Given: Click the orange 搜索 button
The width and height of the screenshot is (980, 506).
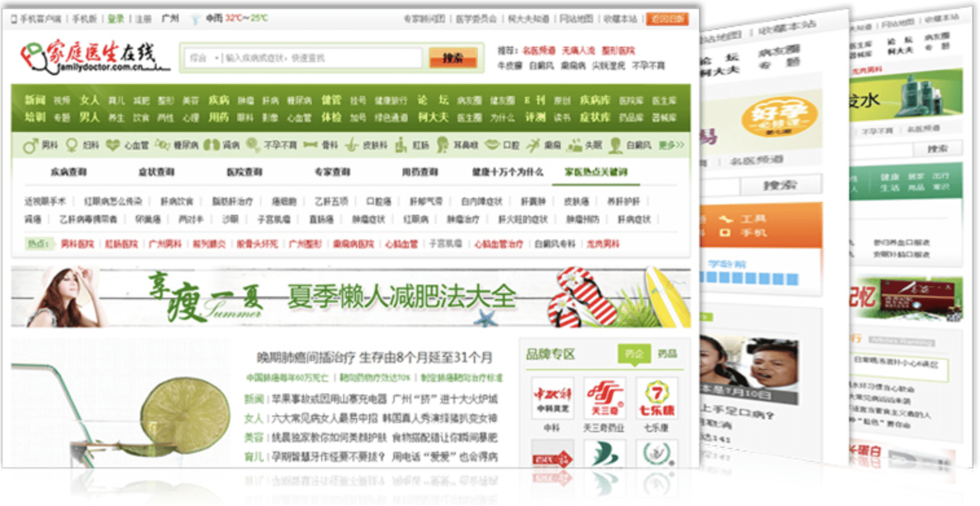Looking at the screenshot, I should tap(453, 58).
